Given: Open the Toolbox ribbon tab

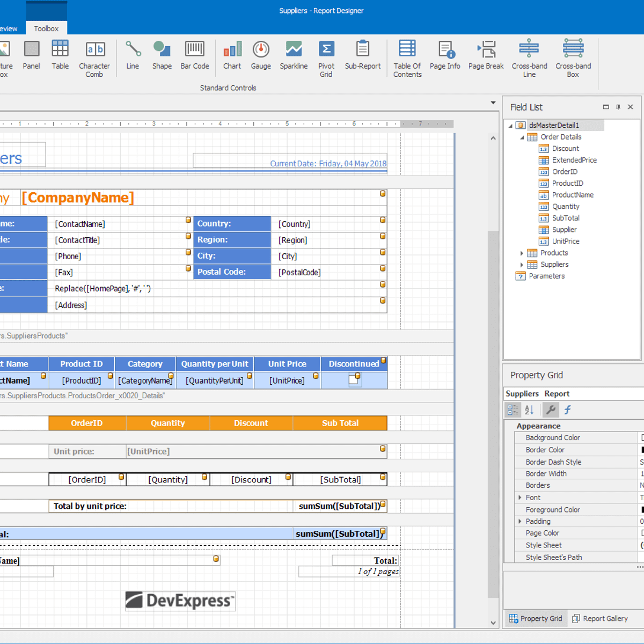Looking at the screenshot, I should click(46, 28).
